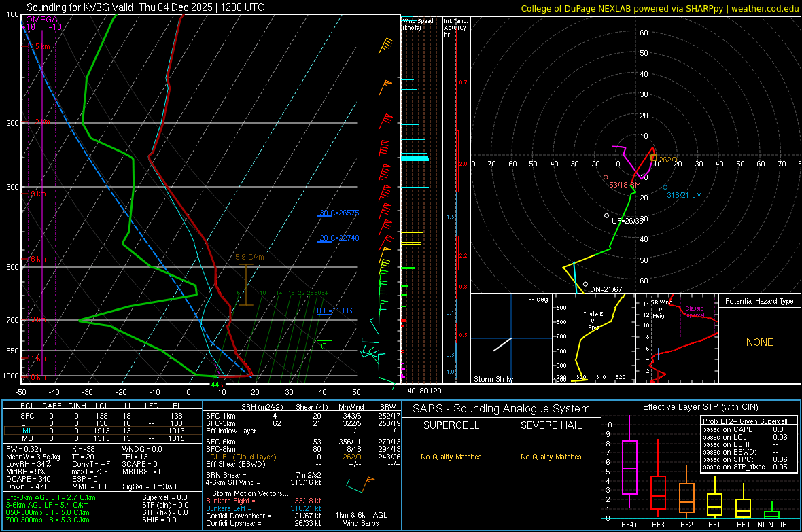The width and height of the screenshot is (802, 532).
Task: Click the white Corfidi Upshear circle marker
Action: coord(607,216)
